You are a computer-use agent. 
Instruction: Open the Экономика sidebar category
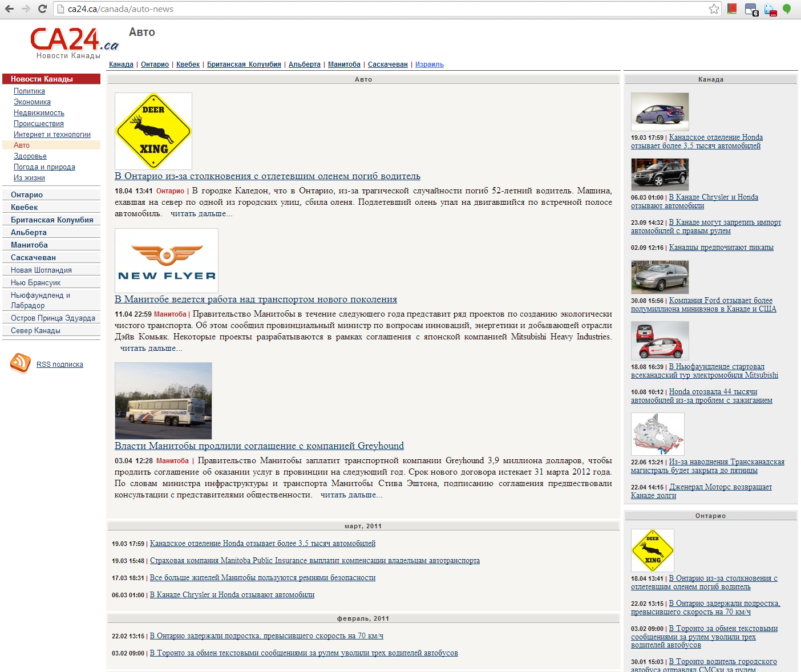click(x=32, y=102)
